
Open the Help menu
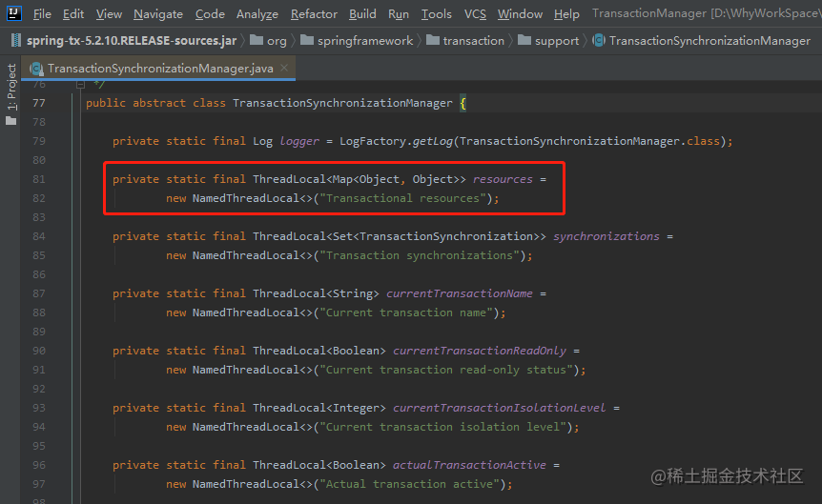[x=566, y=14]
